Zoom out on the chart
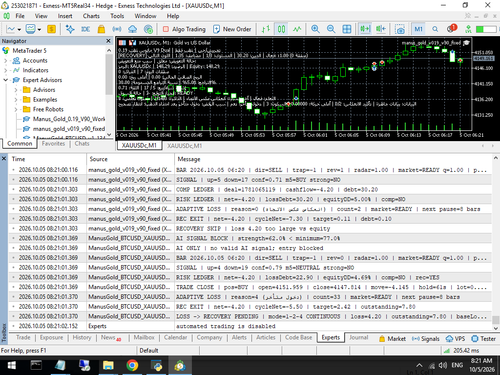The height and width of the screenshot is (375, 500). pos(331,29)
